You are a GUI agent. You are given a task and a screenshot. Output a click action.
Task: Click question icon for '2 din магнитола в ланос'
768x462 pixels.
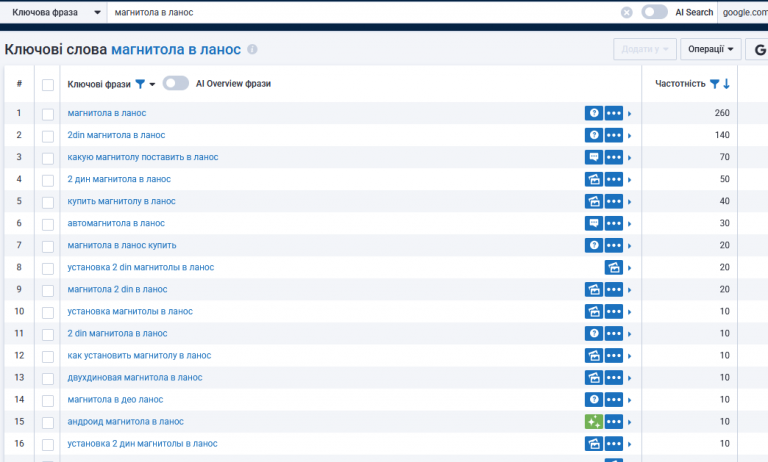click(594, 334)
